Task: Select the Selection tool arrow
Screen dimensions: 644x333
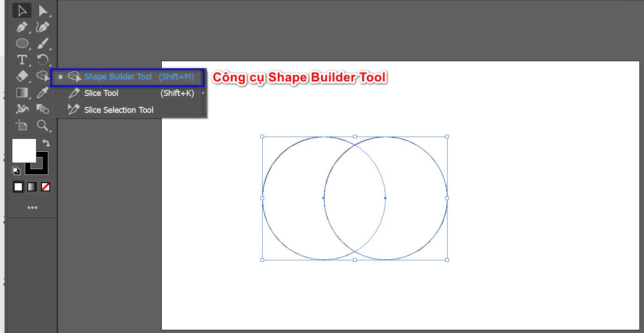Action: [21, 10]
